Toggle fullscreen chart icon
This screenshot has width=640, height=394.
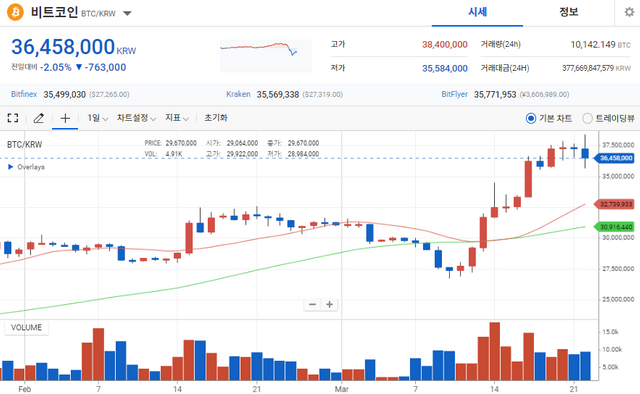pyautogui.click(x=13, y=118)
